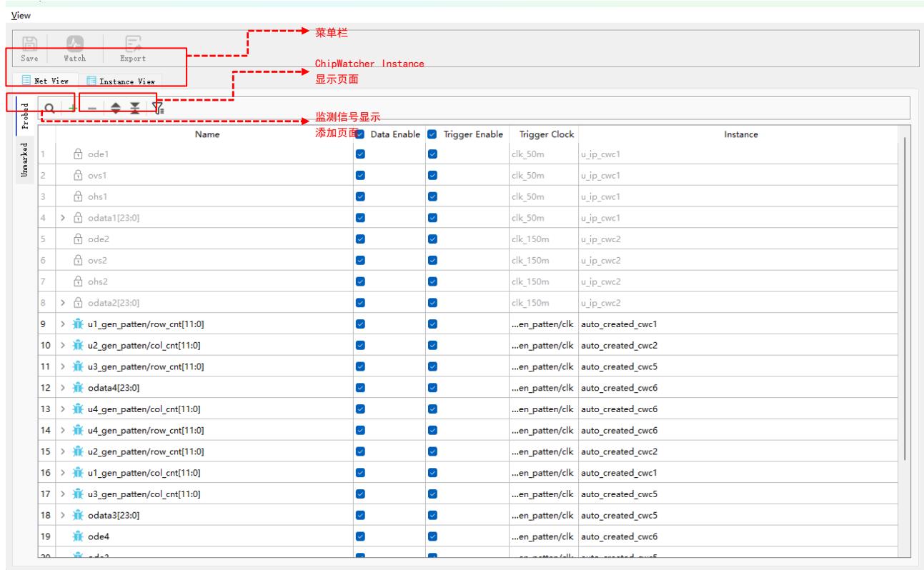The height and width of the screenshot is (570, 924).
Task: Select the u2_gen_patten/col_cnt[11:0] signal name
Action: 145,345
